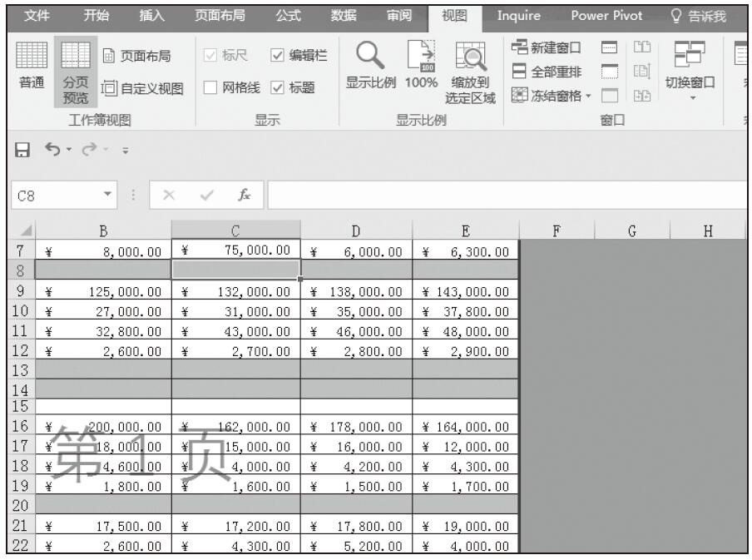Screen dimensions: 752x560
Task: Click cell with ¥ 19,000.00
Action: click(x=465, y=526)
